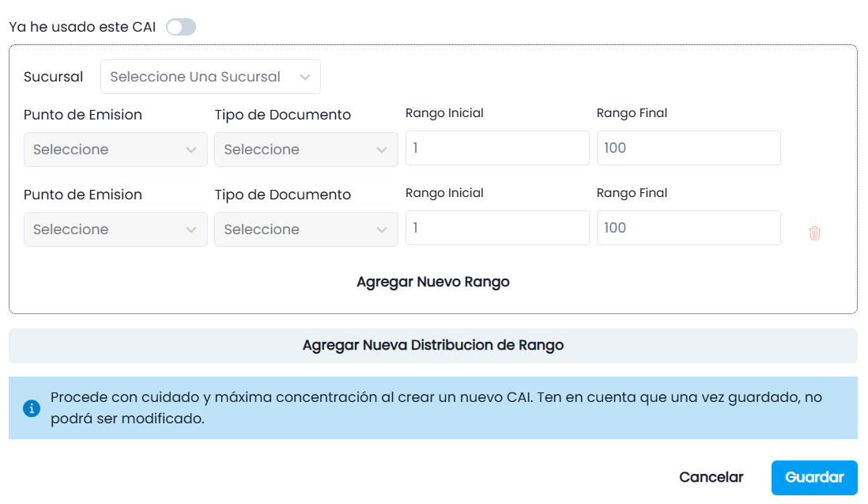The height and width of the screenshot is (504, 868).
Task: Save the CAI with the Guardar button
Action: [x=814, y=477]
